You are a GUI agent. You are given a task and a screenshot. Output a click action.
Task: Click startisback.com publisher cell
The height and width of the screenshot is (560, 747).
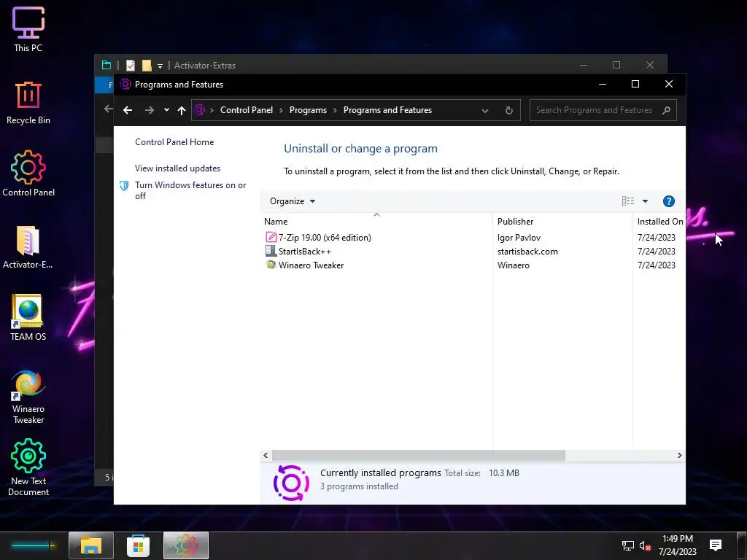coord(527,251)
